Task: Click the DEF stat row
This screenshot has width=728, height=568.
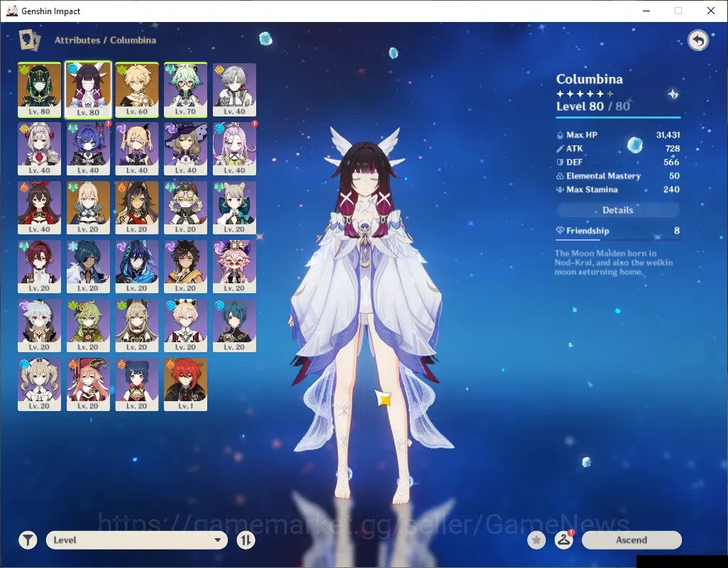Action: [x=618, y=162]
